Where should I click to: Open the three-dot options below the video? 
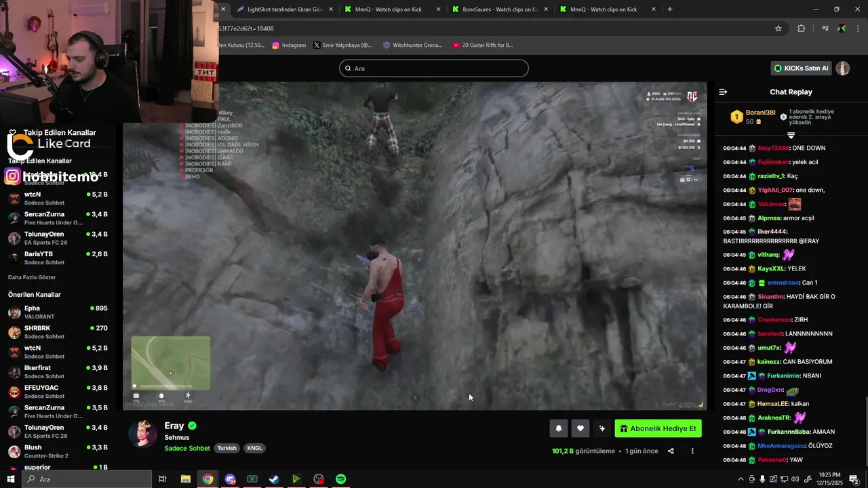692,451
